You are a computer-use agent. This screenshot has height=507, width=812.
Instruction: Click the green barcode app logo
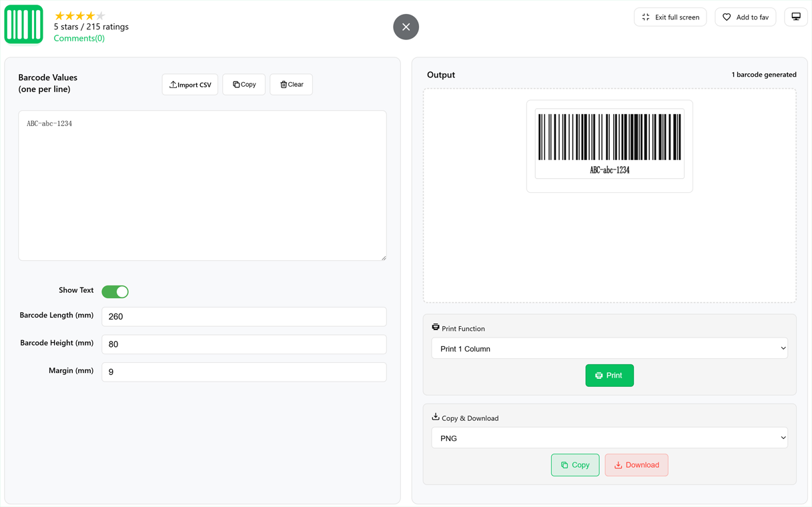point(23,24)
